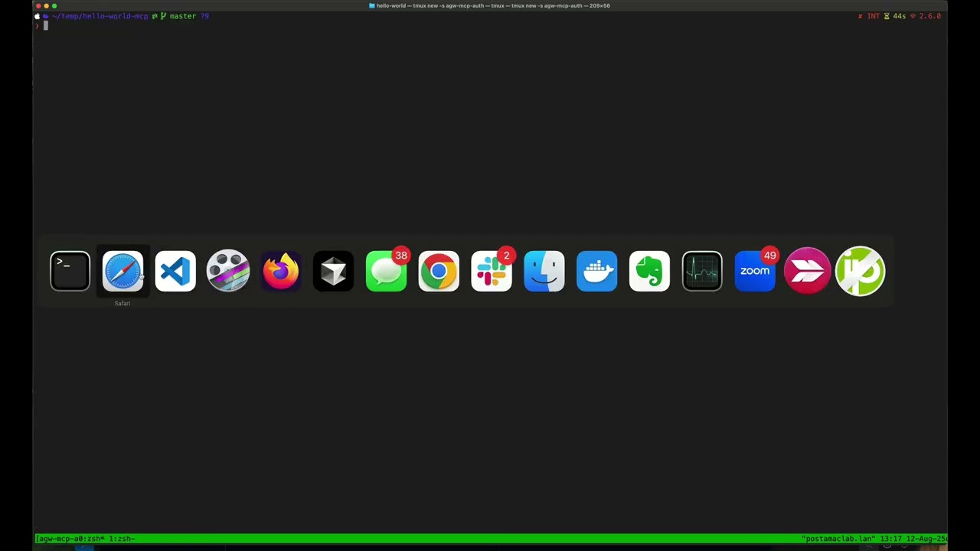This screenshot has height=551, width=980.
Task: Open the pink Skitch arrow icon
Action: 807,271
